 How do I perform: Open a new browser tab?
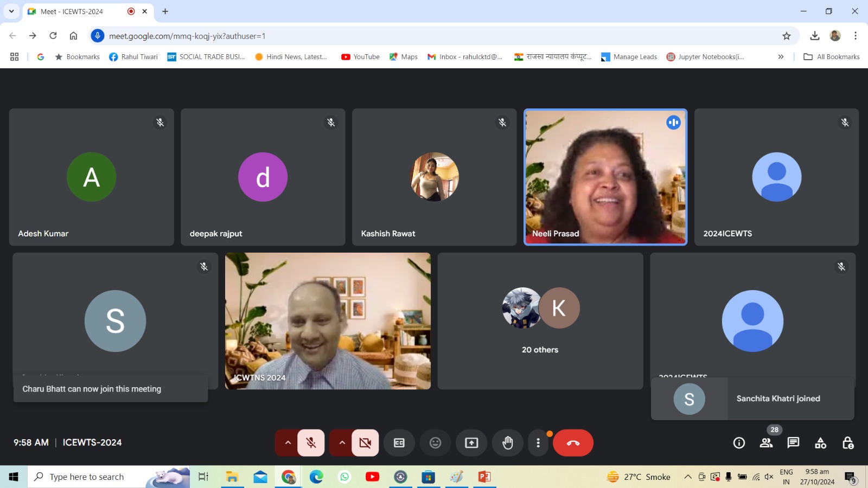pos(165,11)
